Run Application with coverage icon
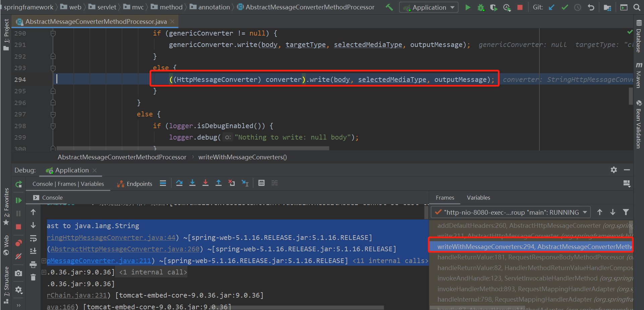Image resolution: width=644 pixels, height=310 pixels. tap(493, 7)
